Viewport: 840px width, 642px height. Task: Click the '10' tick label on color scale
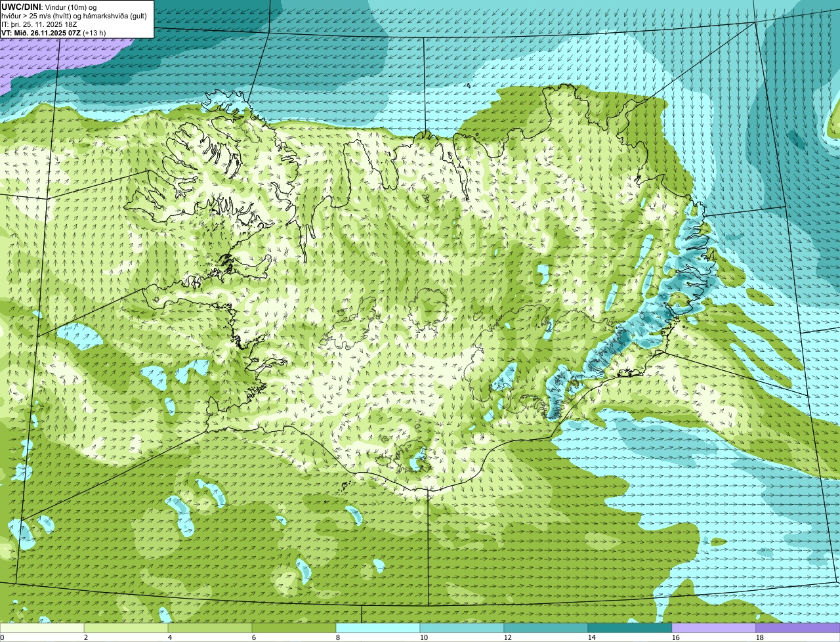[424, 637]
